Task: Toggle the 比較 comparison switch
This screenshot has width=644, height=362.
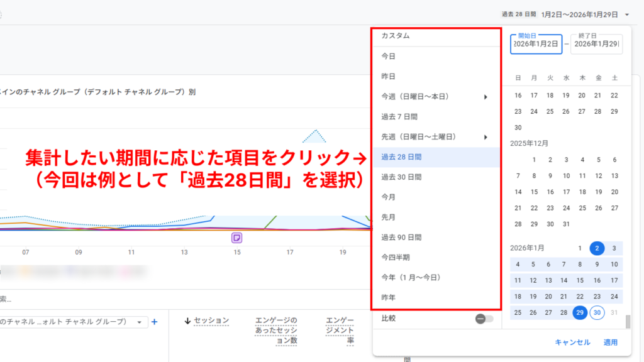Action: tap(480, 319)
